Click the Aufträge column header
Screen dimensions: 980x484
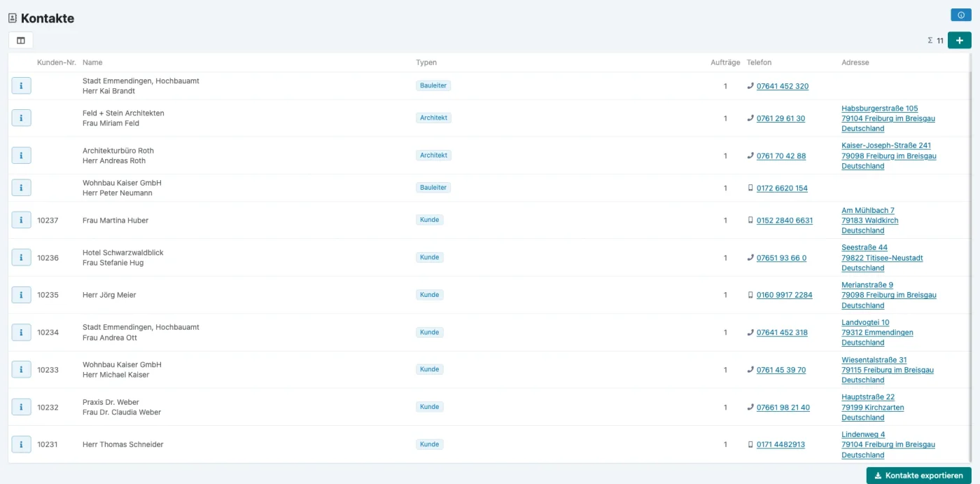point(725,62)
